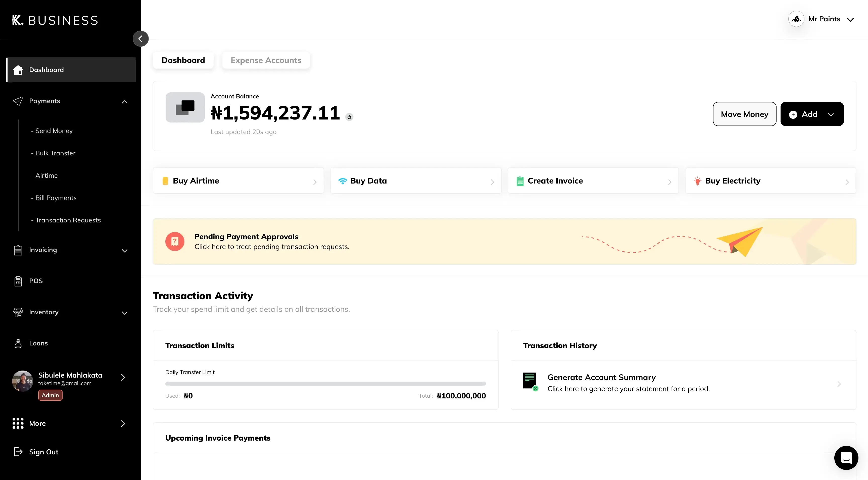The height and width of the screenshot is (480, 868).
Task: Click the POS terminal icon
Action: (18, 281)
